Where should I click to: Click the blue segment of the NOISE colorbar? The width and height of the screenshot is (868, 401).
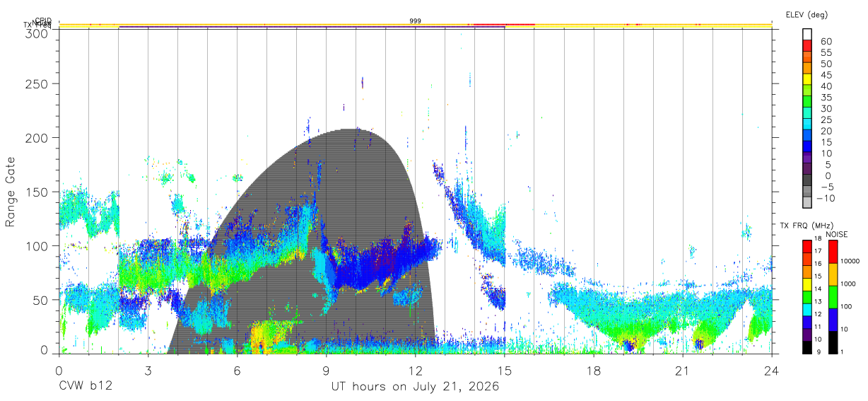(x=833, y=320)
